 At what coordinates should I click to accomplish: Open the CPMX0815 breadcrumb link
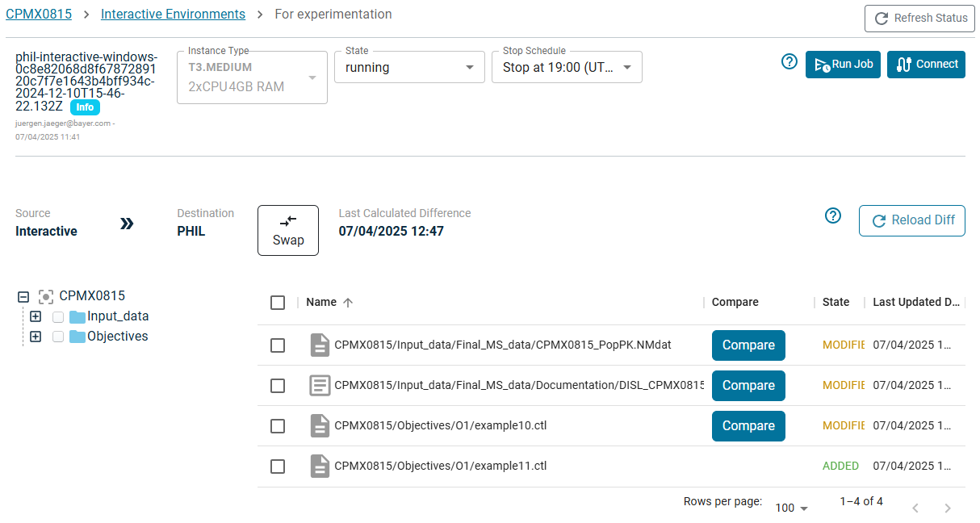(x=39, y=15)
